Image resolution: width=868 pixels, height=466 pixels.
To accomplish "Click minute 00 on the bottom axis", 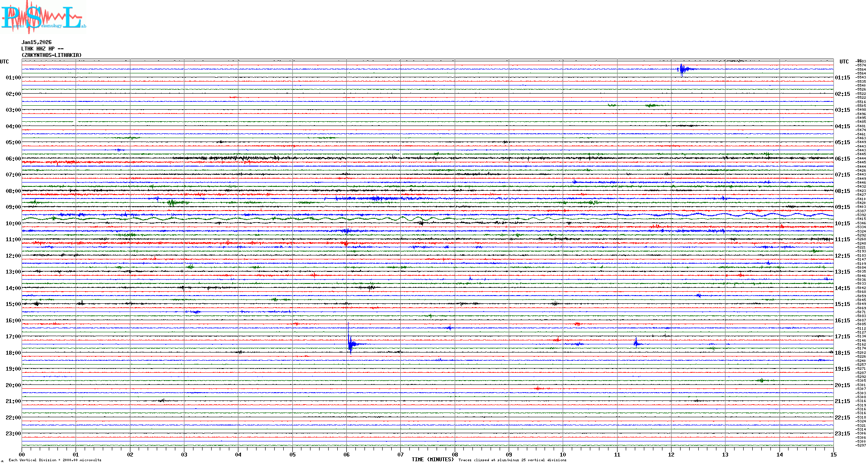I will click(22, 454).
